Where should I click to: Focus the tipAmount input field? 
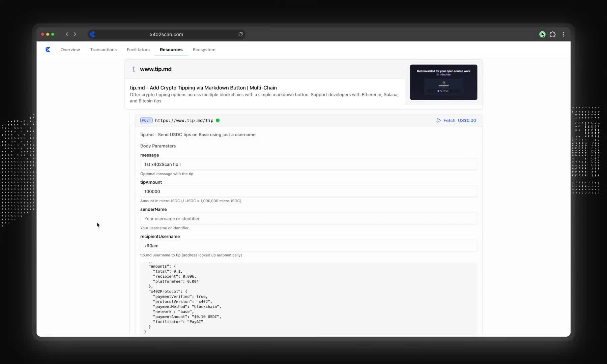point(309,191)
